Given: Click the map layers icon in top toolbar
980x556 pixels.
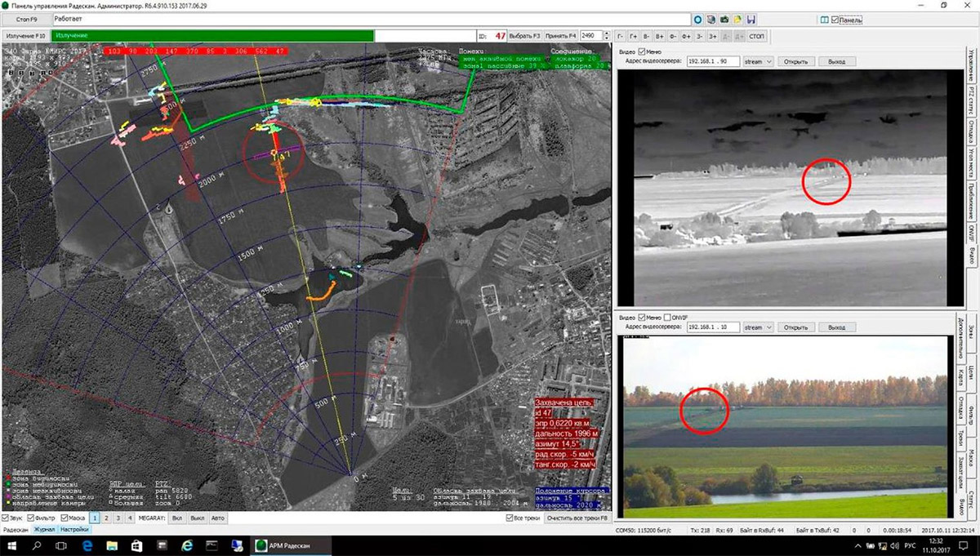Looking at the screenshot, I should click(711, 19).
